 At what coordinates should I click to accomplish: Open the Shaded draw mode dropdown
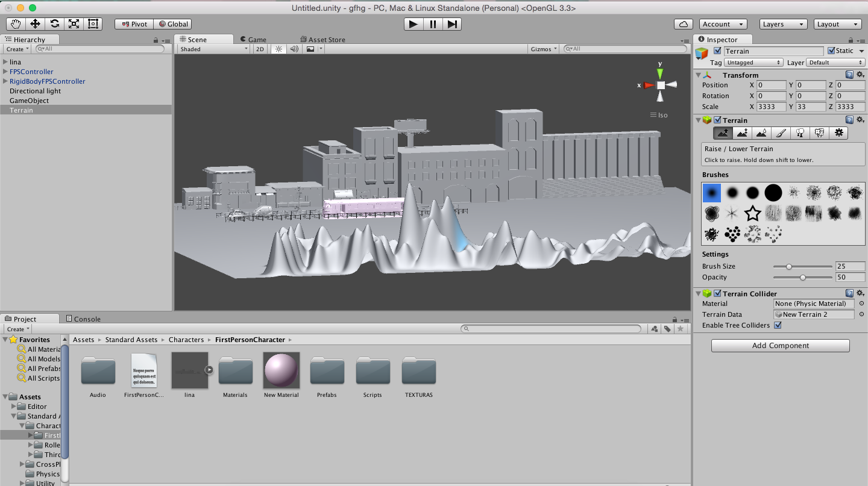coord(213,49)
